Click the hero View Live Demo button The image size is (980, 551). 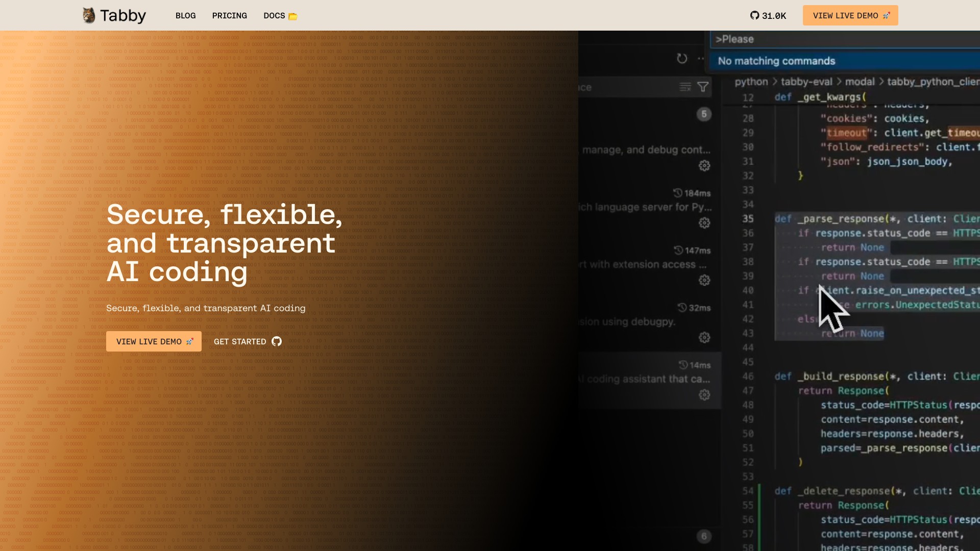(154, 341)
